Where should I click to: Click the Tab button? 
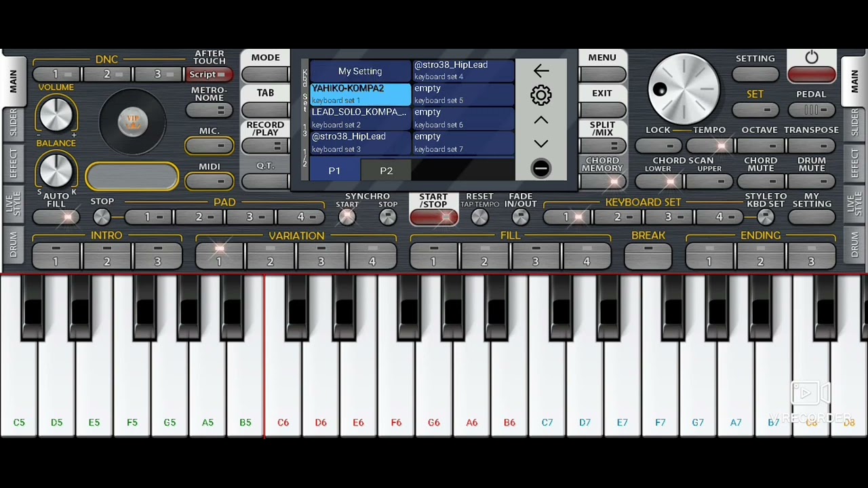(x=265, y=110)
